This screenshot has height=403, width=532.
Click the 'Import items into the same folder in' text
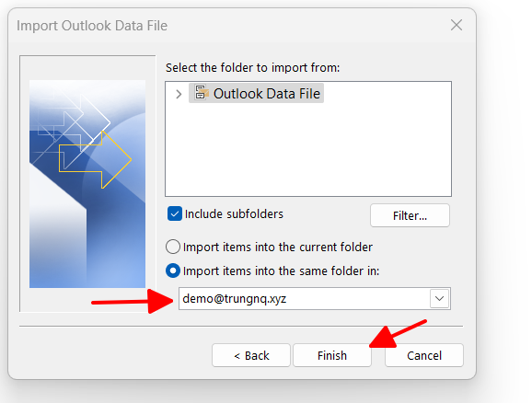pyautogui.click(x=281, y=271)
